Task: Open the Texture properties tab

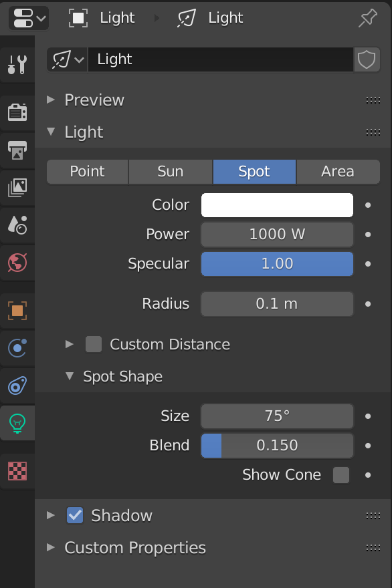Action: coord(17,471)
